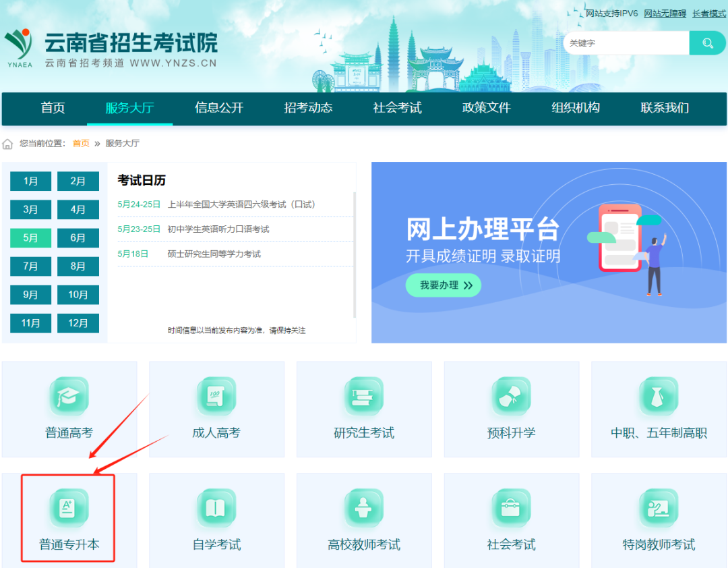Open the 自学考试 open book icon
728x568 pixels.
[216, 507]
